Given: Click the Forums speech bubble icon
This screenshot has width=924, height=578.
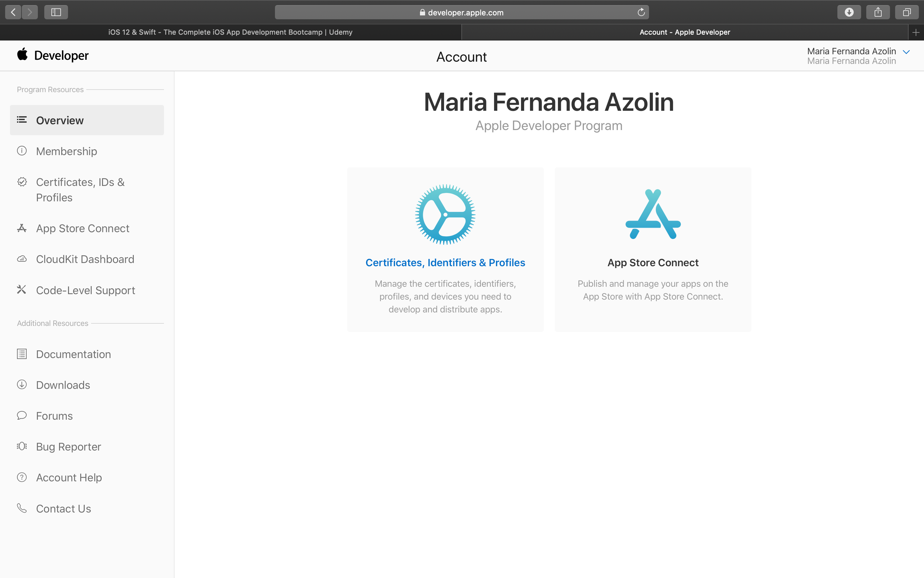Looking at the screenshot, I should tap(22, 415).
